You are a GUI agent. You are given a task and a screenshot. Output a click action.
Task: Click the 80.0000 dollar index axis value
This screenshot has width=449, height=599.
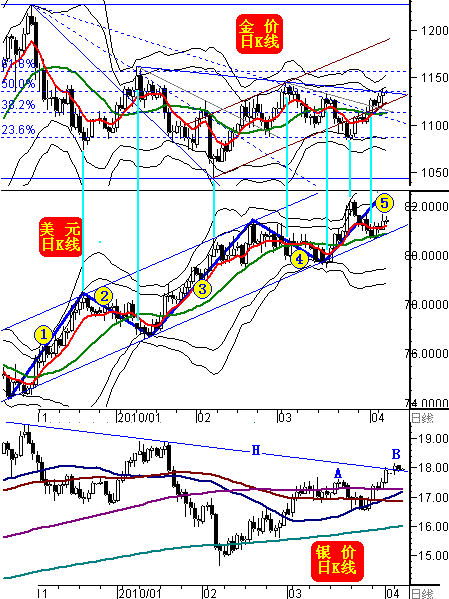click(x=427, y=255)
